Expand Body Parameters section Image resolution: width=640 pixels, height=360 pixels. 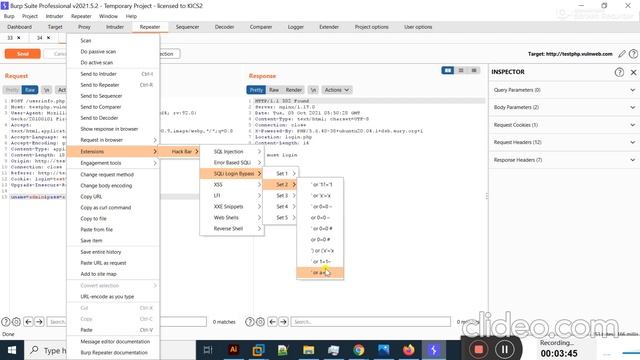(x=564, y=107)
